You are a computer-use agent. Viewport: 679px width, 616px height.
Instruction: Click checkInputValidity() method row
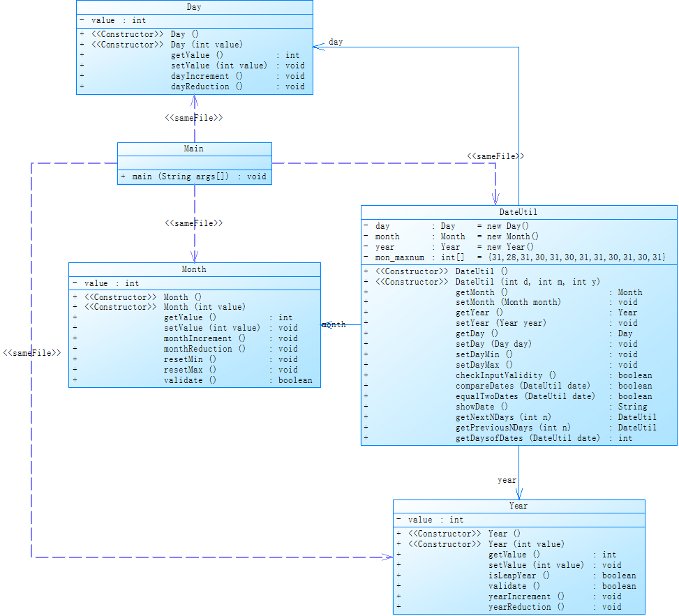click(x=508, y=375)
